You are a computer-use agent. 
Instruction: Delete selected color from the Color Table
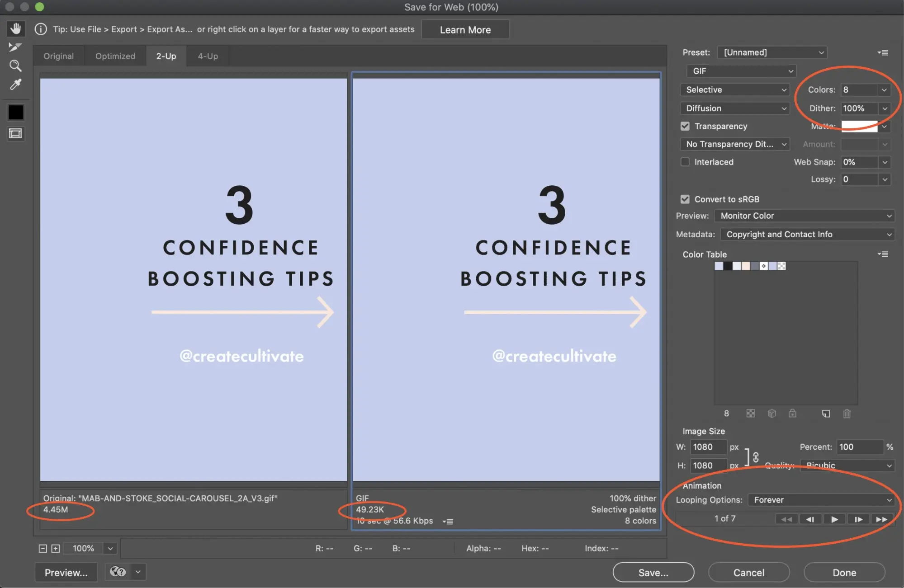click(x=847, y=414)
